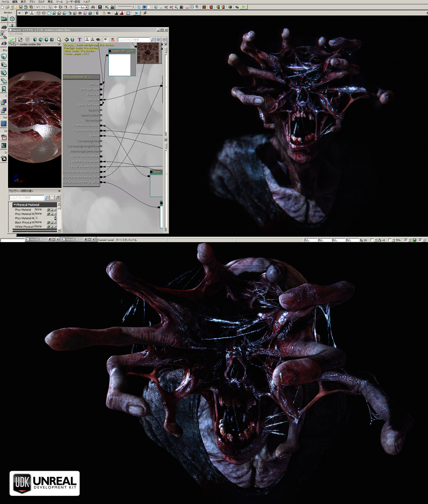The height and width of the screenshot is (504, 428).
Task: Click the green Play in editor arrow
Action: click(244, 7)
